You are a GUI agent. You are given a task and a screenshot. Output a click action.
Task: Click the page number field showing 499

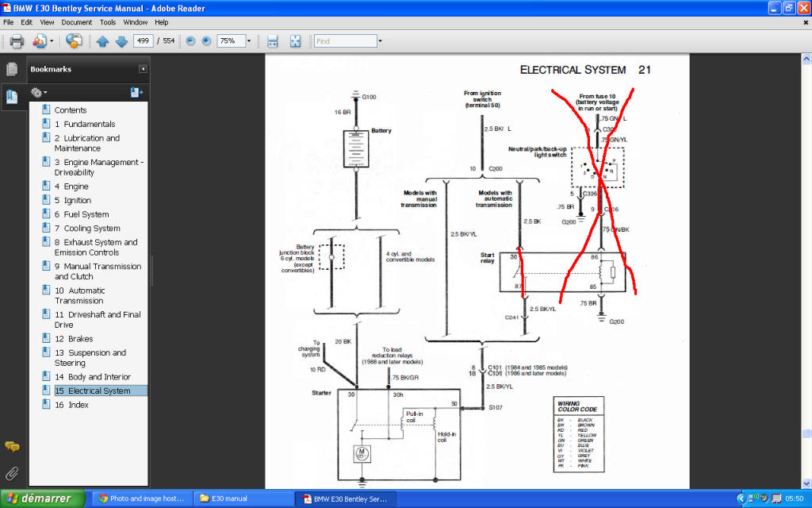coord(143,41)
